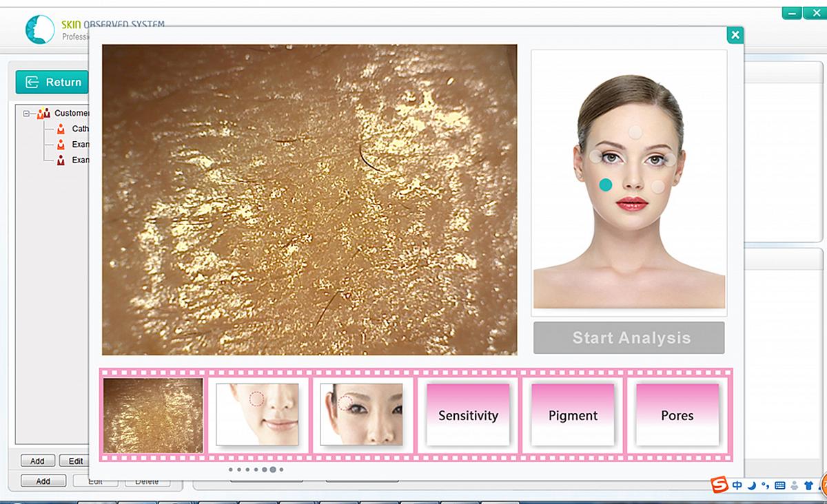Click the dark red user icon in tree

click(x=61, y=160)
